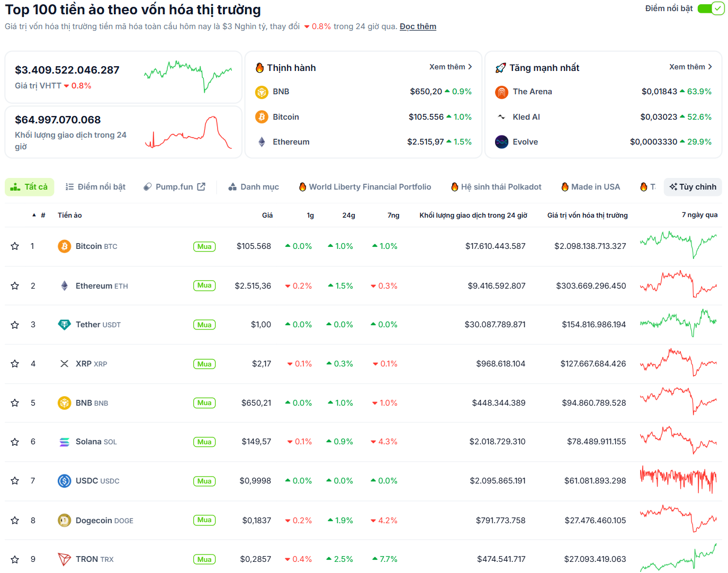The width and height of the screenshot is (728, 573).
Task: Star Tether as a favorite
Action: (15, 325)
